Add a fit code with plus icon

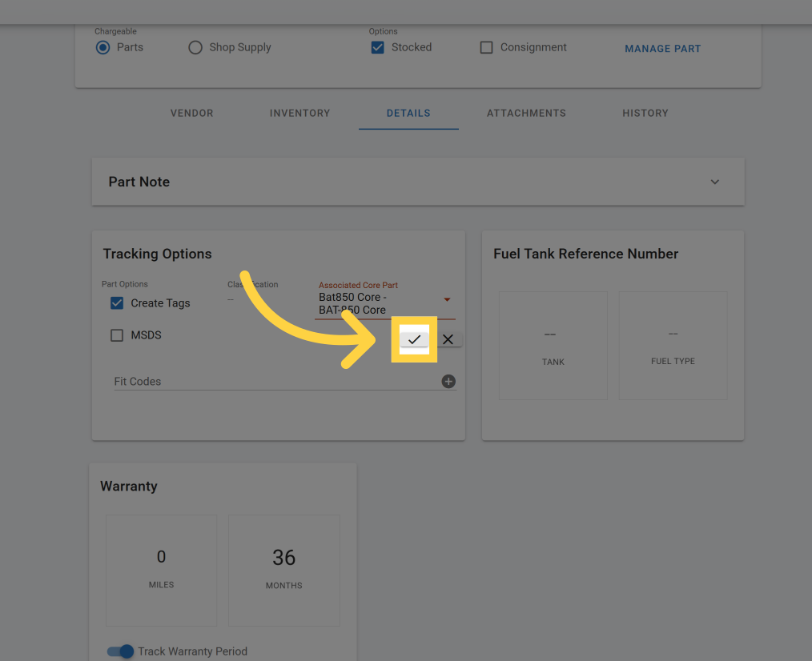point(448,382)
